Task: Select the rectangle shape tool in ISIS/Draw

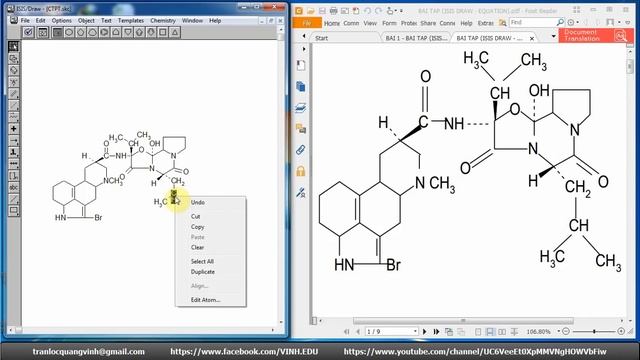Action: [13, 211]
